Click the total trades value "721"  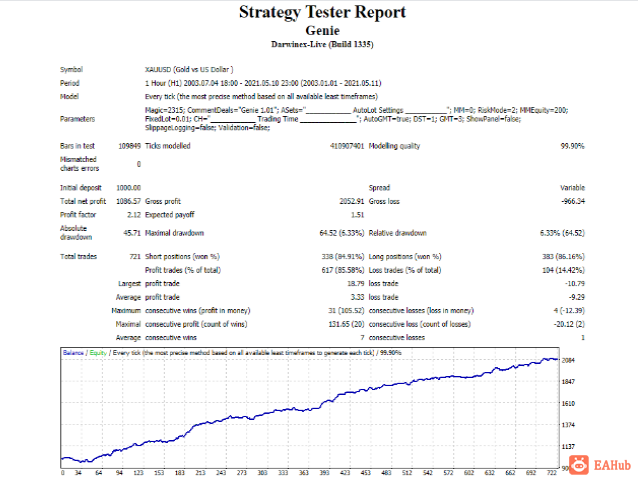pos(135,257)
